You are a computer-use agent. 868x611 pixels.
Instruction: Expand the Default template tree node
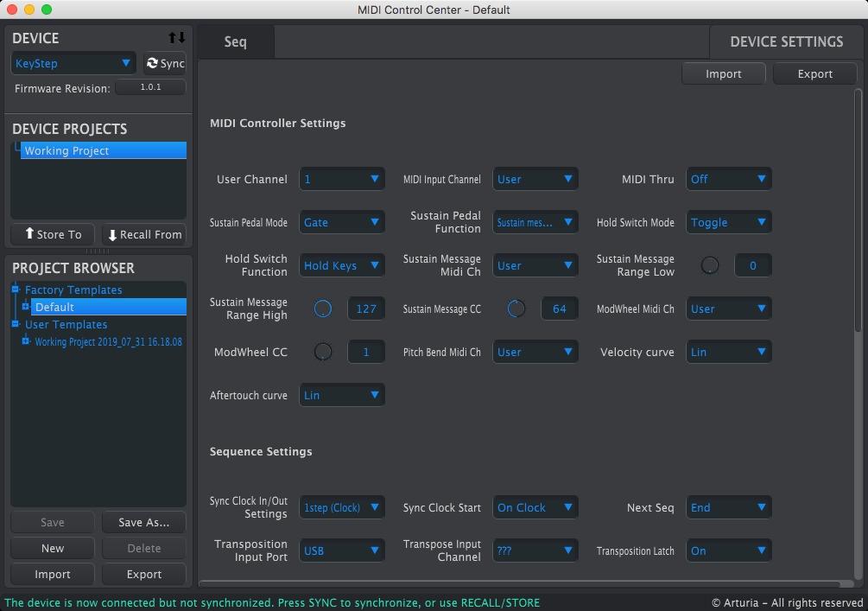coord(26,307)
